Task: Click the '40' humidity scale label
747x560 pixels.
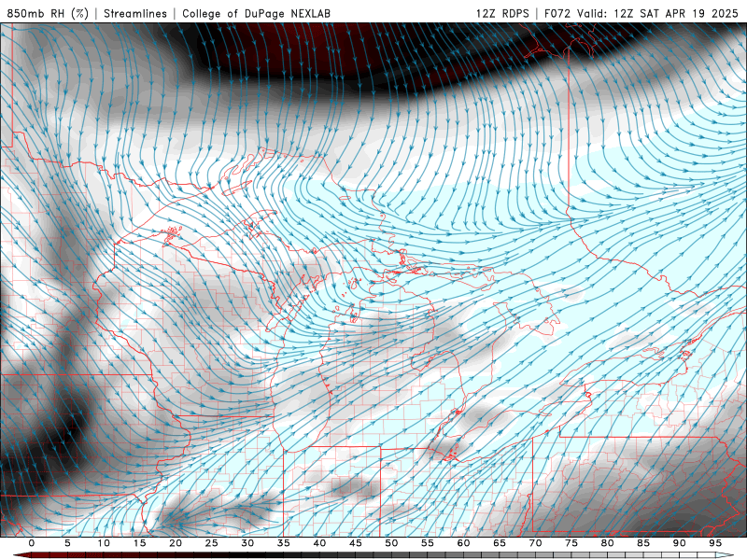Action: tap(319, 543)
